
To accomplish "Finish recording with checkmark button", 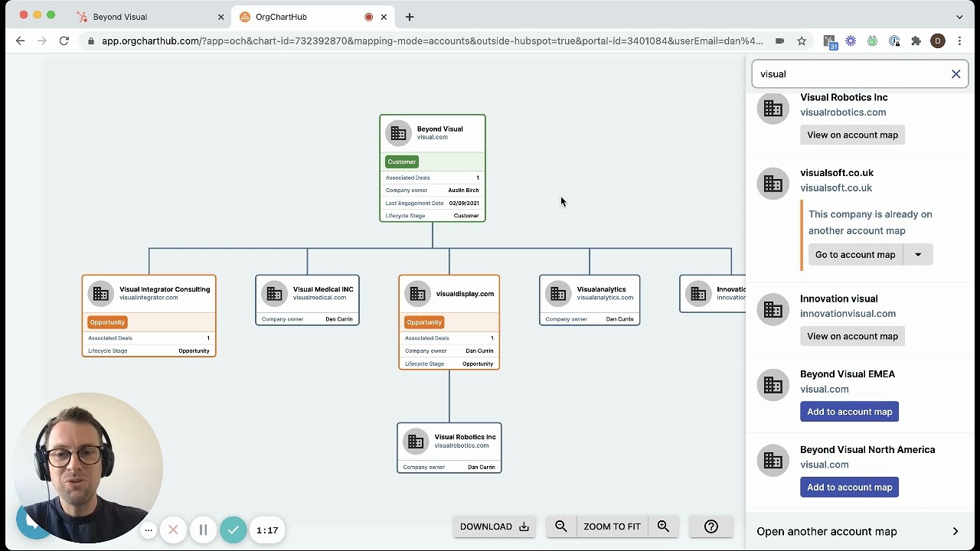I will 234,530.
